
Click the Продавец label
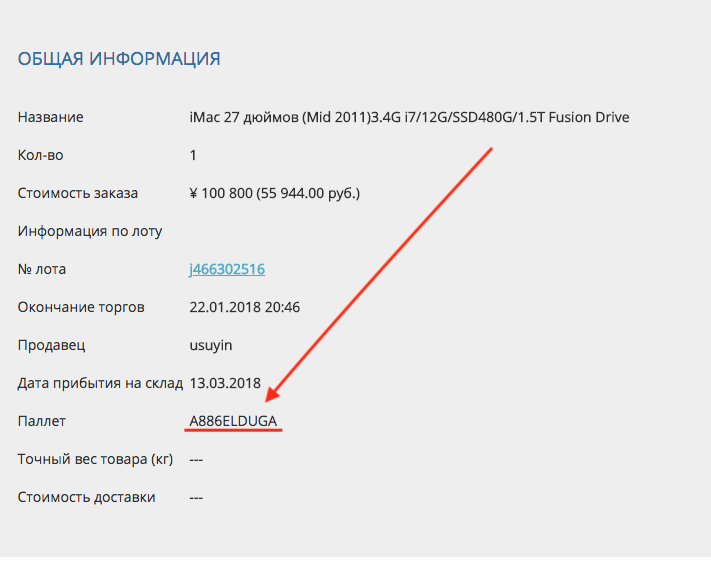click(51, 345)
